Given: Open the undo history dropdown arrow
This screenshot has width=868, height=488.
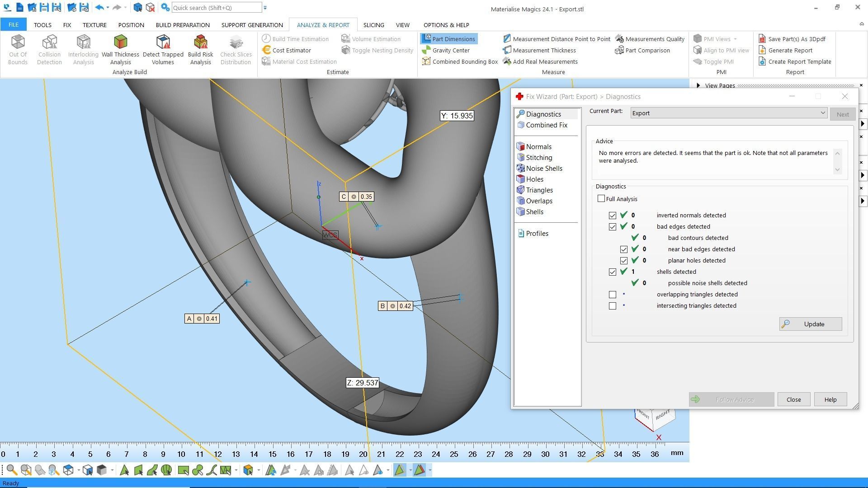Looking at the screenshot, I should pyautogui.click(x=108, y=8).
